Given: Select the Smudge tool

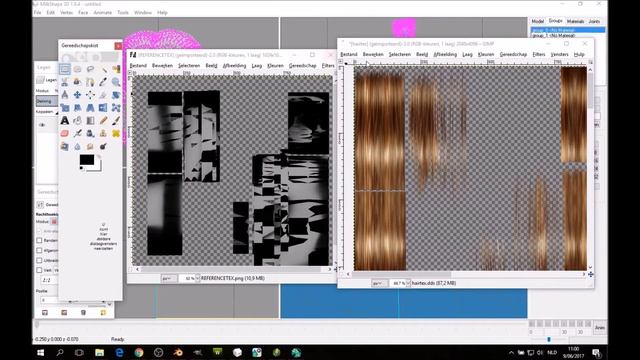Looking at the screenshot, I should [x=90, y=146].
